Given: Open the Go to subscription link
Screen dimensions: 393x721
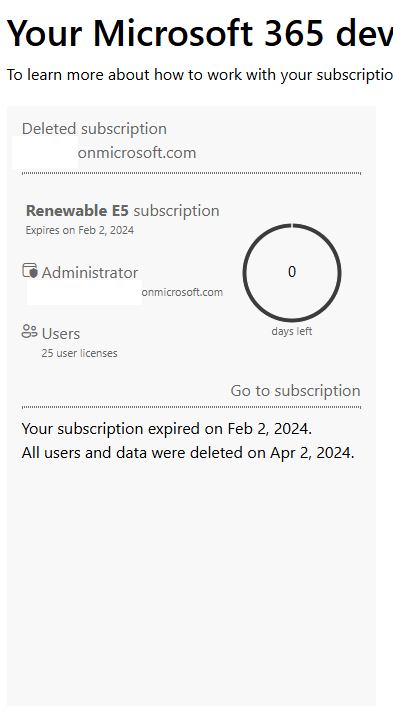Looking at the screenshot, I should [295, 390].
